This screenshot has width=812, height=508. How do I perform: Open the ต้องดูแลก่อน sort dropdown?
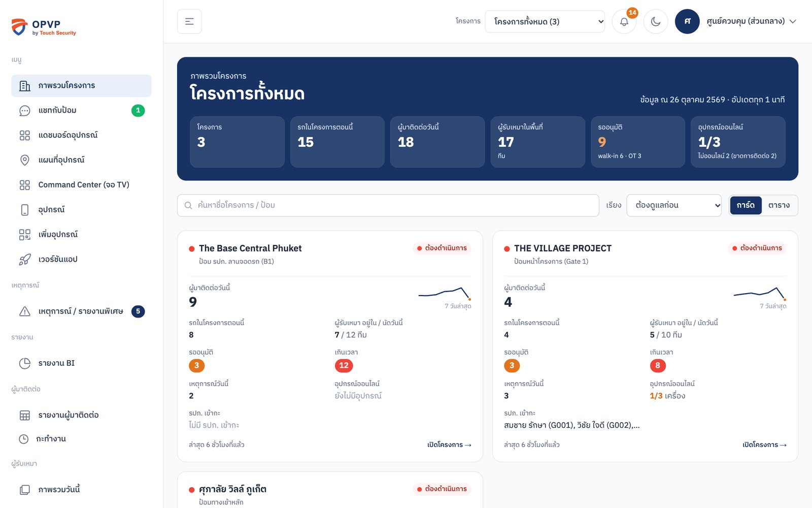[x=674, y=205]
